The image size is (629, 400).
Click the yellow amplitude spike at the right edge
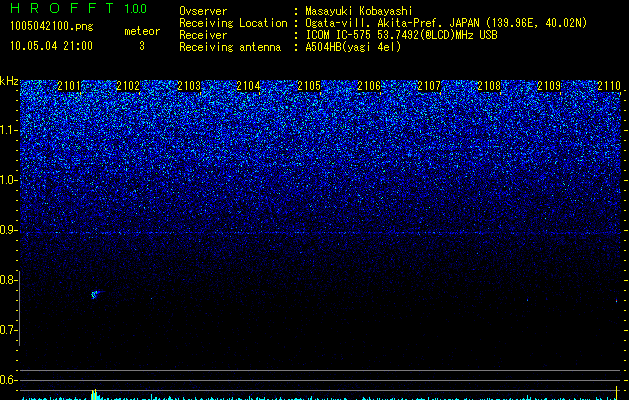617,393
